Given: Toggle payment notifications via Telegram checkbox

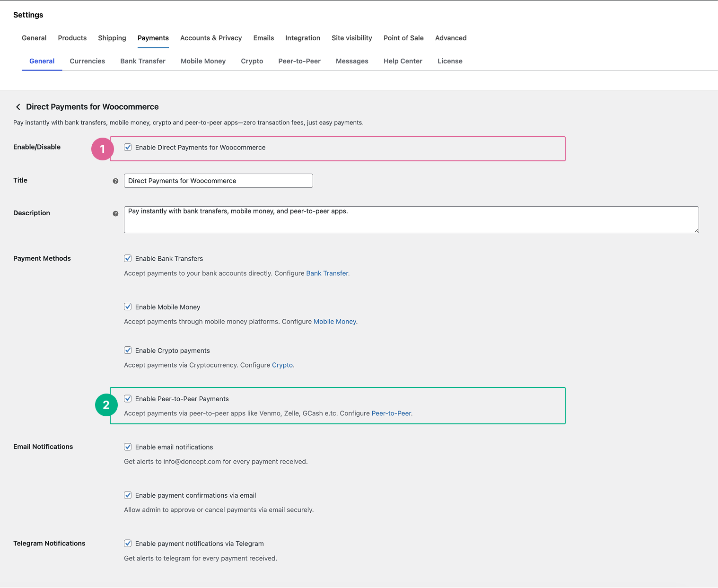Looking at the screenshot, I should pyautogui.click(x=128, y=543).
